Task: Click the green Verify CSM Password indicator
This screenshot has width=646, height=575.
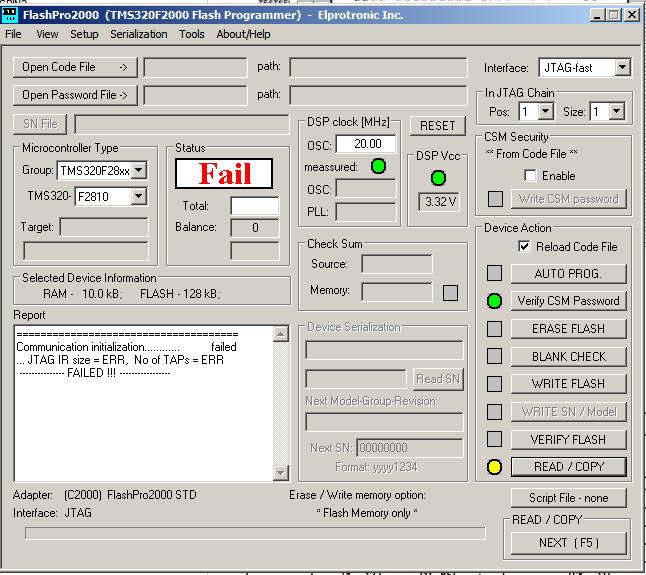Action: 494,301
